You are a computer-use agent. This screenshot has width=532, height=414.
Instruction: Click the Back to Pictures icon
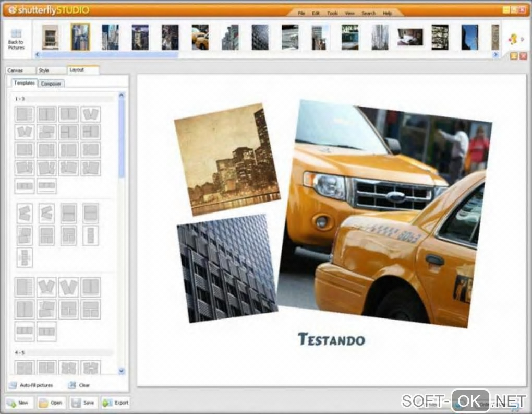pos(16,34)
